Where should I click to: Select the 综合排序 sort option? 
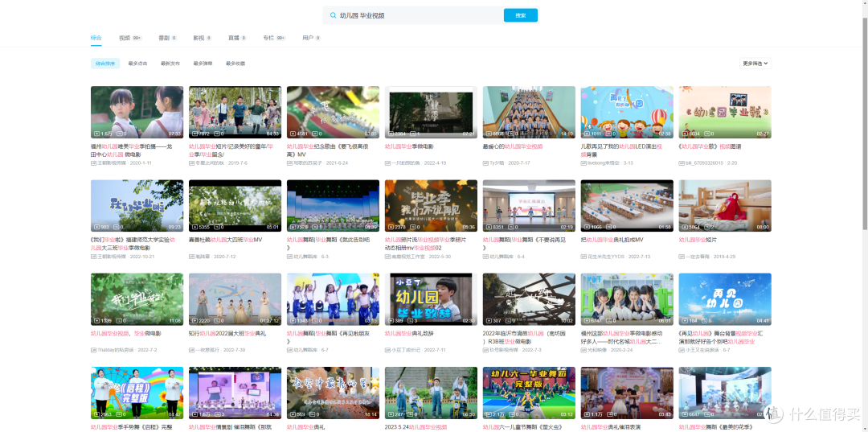coord(105,63)
